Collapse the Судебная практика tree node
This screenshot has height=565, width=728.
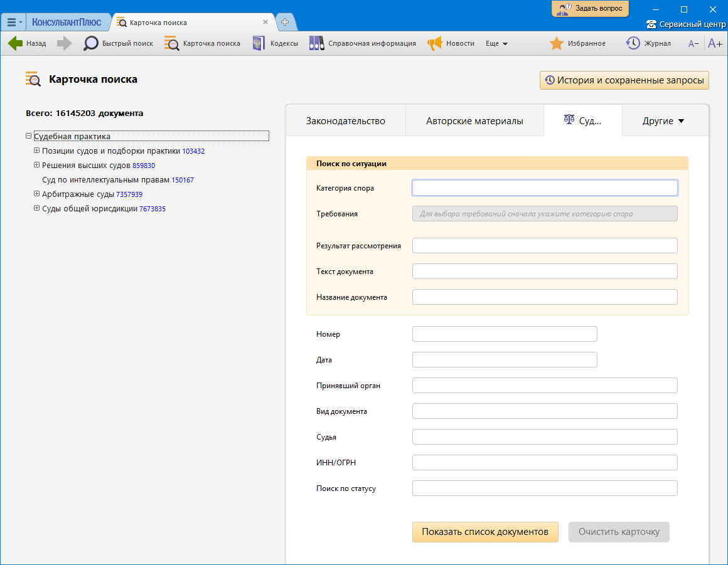coord(29,136)
